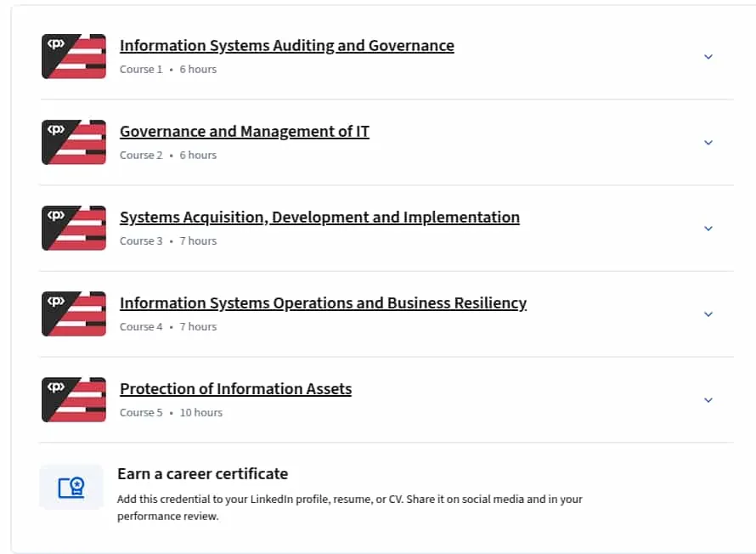Image resolution: width=756 pixels, height=554 pixels.
Task: Expand Systems Acquisition, Development and Implementation chevron
Action: 708,229
